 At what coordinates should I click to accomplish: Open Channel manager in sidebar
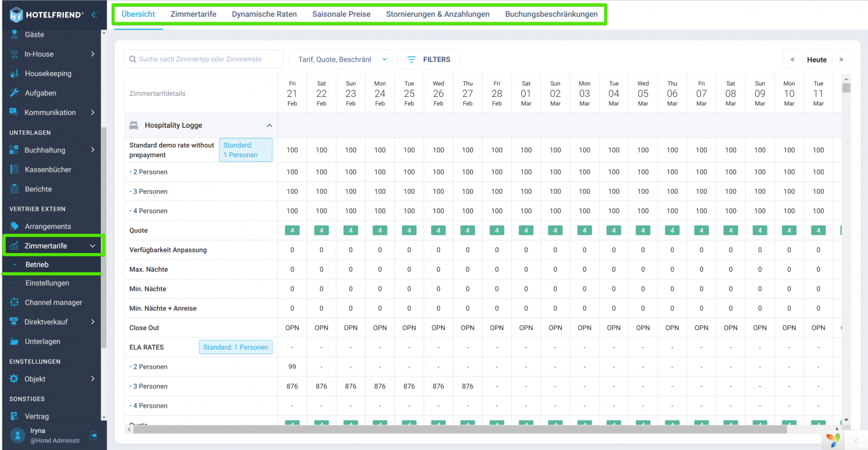[x=54, y=302]
